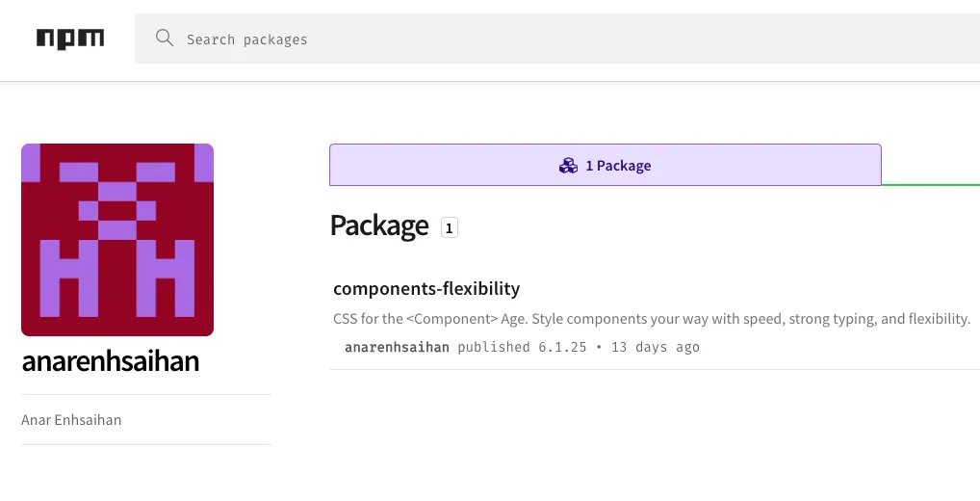980x501 pixels.
Task: Click the full name Anar Enhsaihan
Action: pos(71,420)
